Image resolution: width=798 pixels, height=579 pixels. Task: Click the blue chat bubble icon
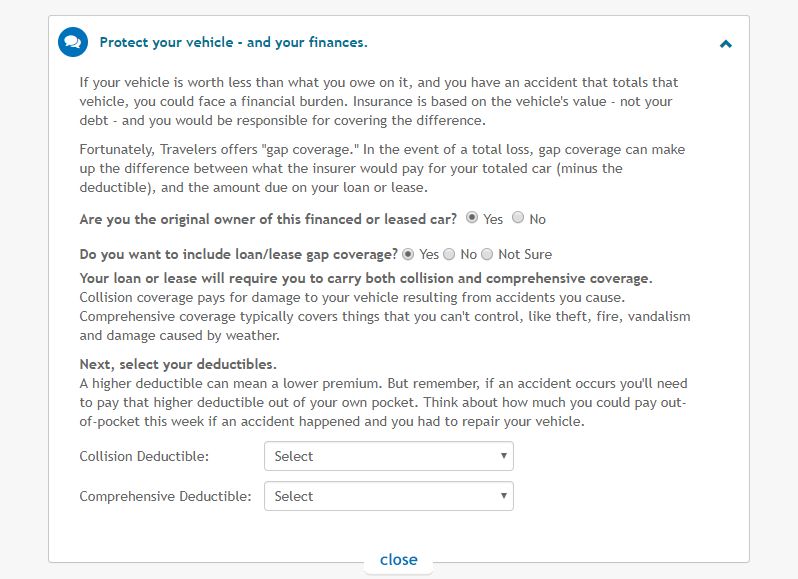(73, 42)
